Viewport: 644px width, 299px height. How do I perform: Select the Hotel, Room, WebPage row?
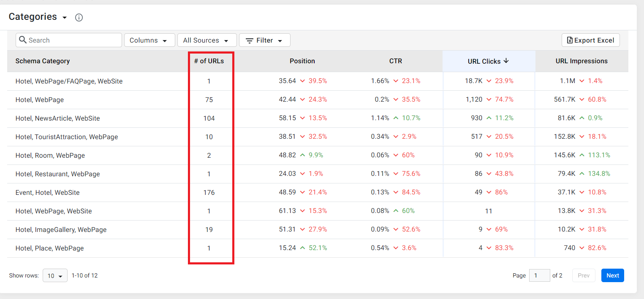click(x=318, y=155)
